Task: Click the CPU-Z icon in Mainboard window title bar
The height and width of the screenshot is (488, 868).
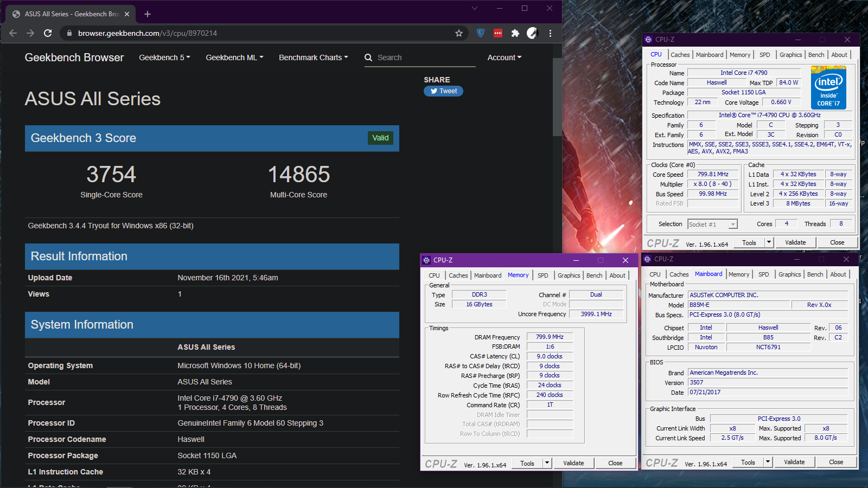Action: (647, 259)
